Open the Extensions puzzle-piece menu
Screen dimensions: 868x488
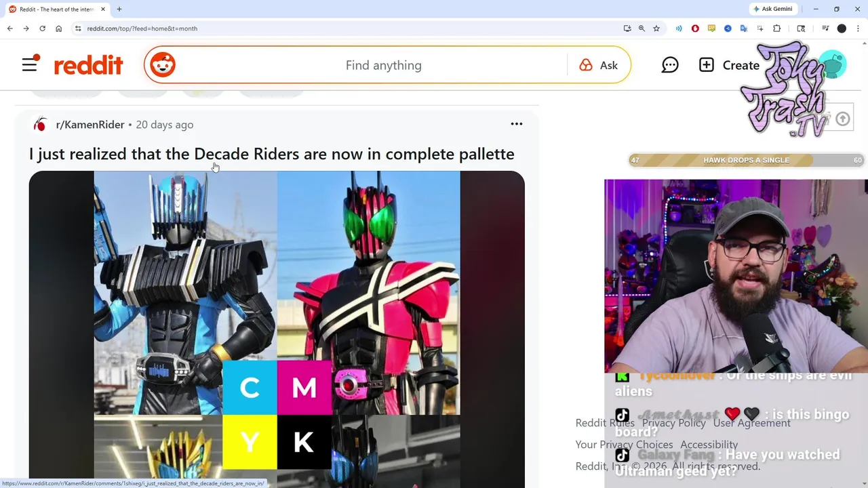pos(777,28)
